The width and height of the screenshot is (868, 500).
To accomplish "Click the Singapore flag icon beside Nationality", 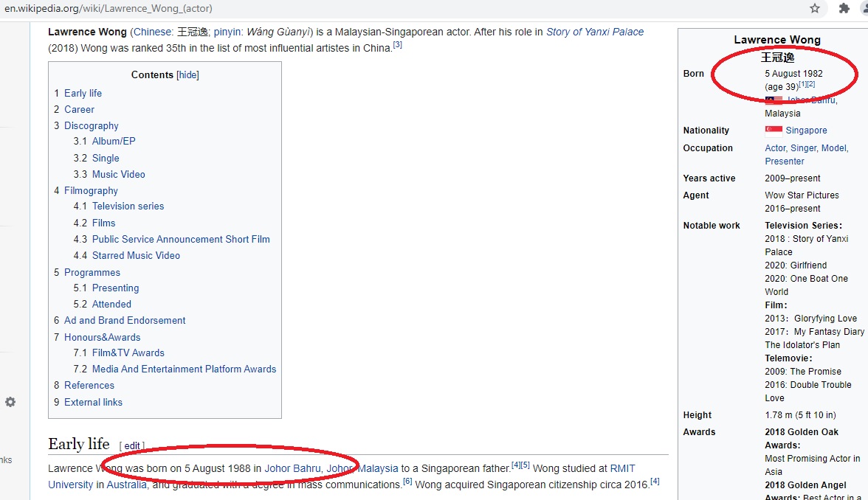I will coord(774,131).
